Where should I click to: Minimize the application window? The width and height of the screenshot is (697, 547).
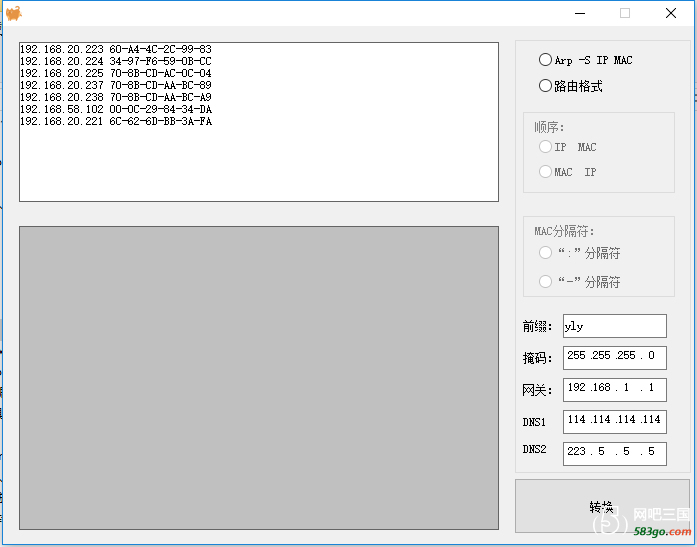point(579,13)
